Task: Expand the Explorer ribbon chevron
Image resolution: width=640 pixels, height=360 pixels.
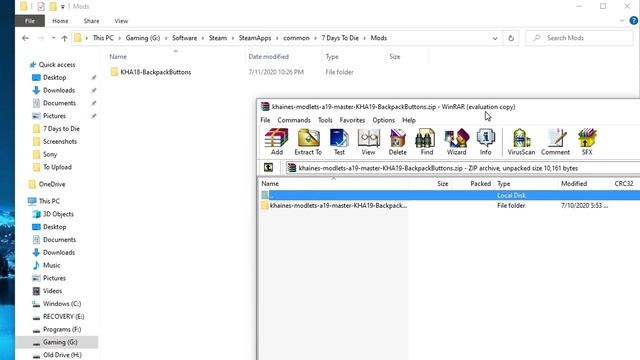Action: [622, 21]
